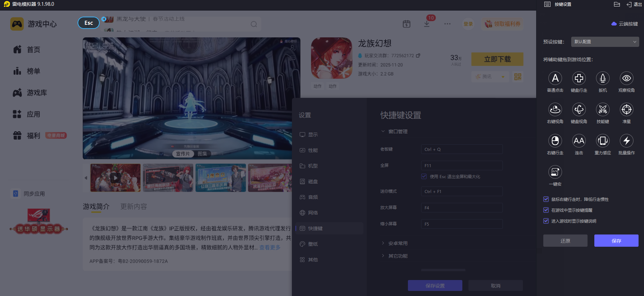Open 机型 settings category

point(329,166)
